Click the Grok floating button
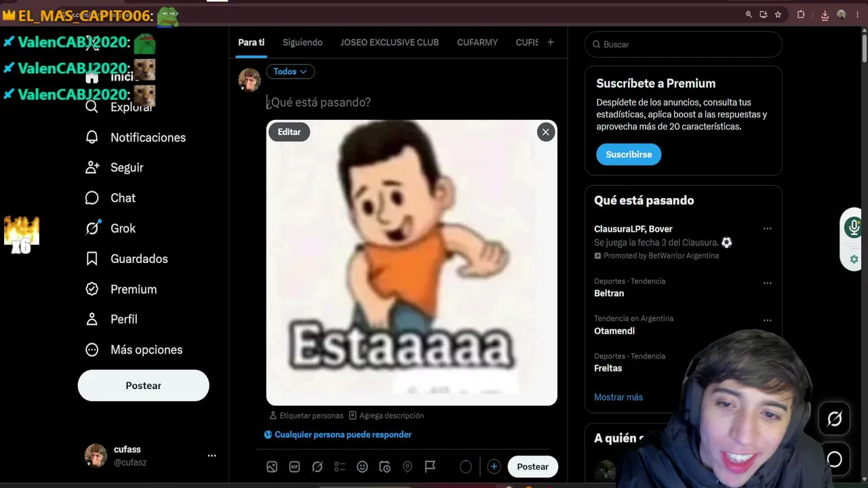This screenshot has width=868, height=488. [x=835, y=419]
